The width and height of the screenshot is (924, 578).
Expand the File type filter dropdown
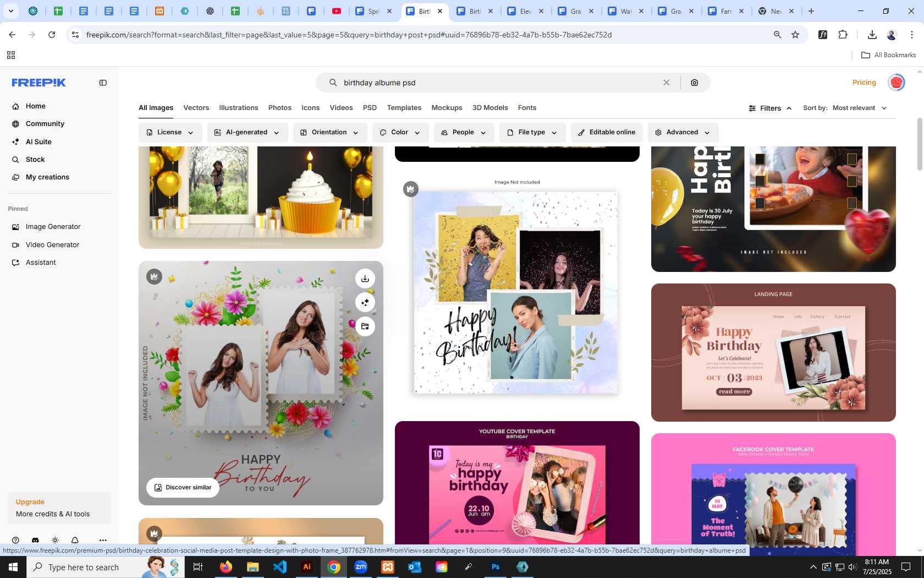[532, 133]
